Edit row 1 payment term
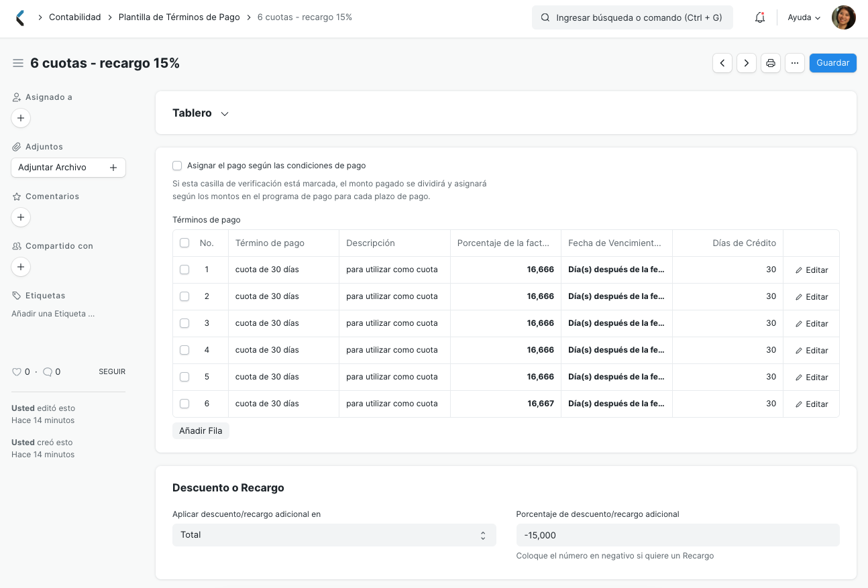 (x=812, y=270)
